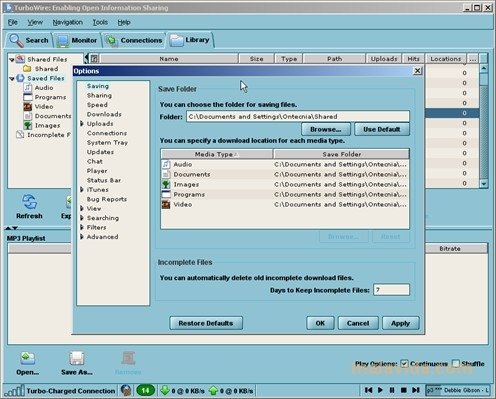Click OK in the Options dialog
496x399 pixels.
(x=320, y=323)
